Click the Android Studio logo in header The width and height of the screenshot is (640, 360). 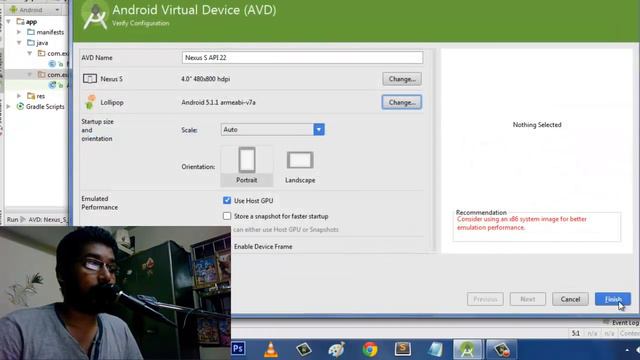point(95,16)
